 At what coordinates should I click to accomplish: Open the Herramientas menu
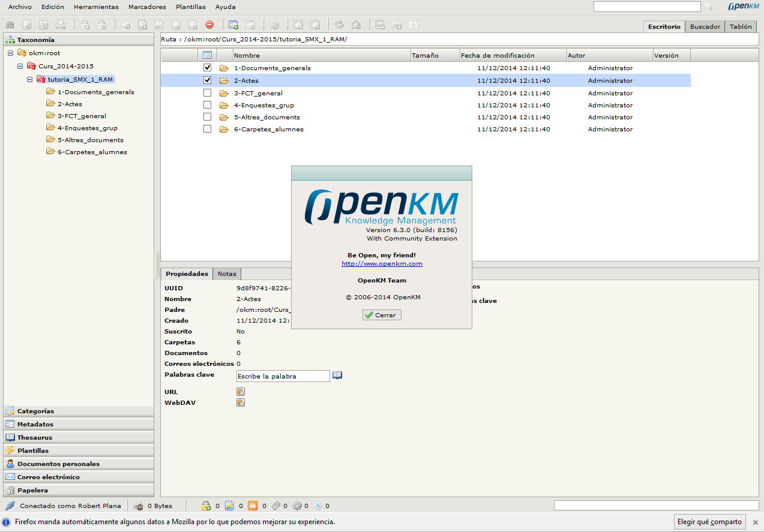coord(96,7)
